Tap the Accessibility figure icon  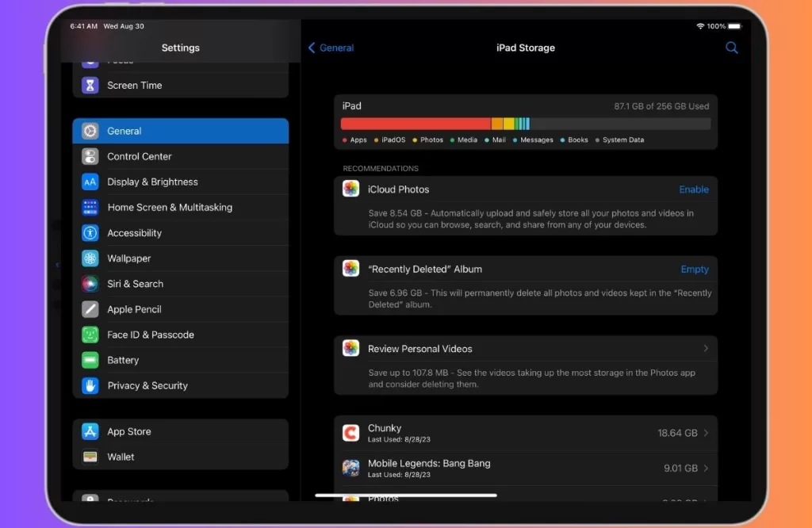click(90, 233)
